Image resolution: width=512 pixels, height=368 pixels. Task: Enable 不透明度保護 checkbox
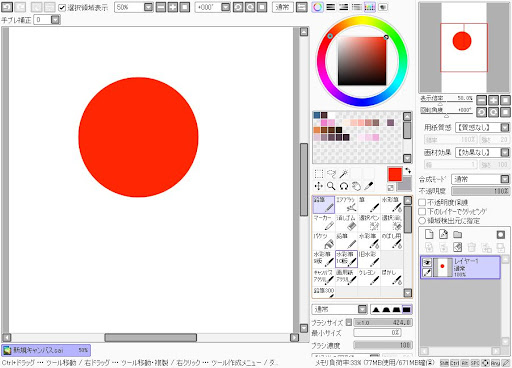422,202
